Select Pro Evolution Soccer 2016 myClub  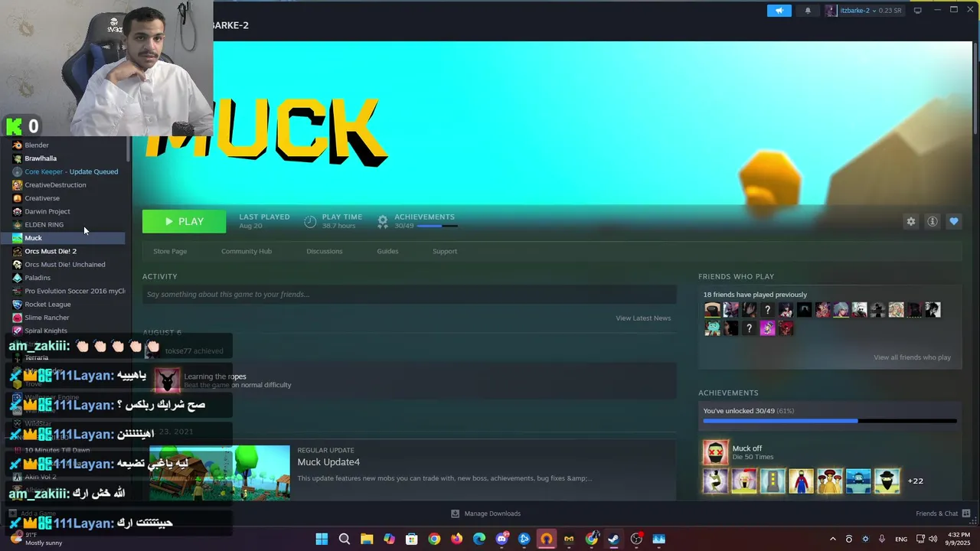coord(74,291)
